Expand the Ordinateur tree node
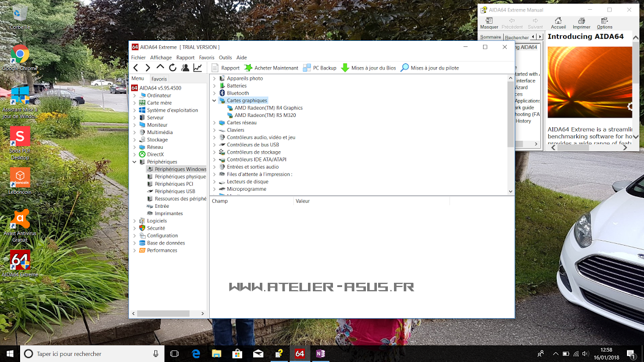The width and height of the screenshot is (644, 362). [x=134, y=95]
